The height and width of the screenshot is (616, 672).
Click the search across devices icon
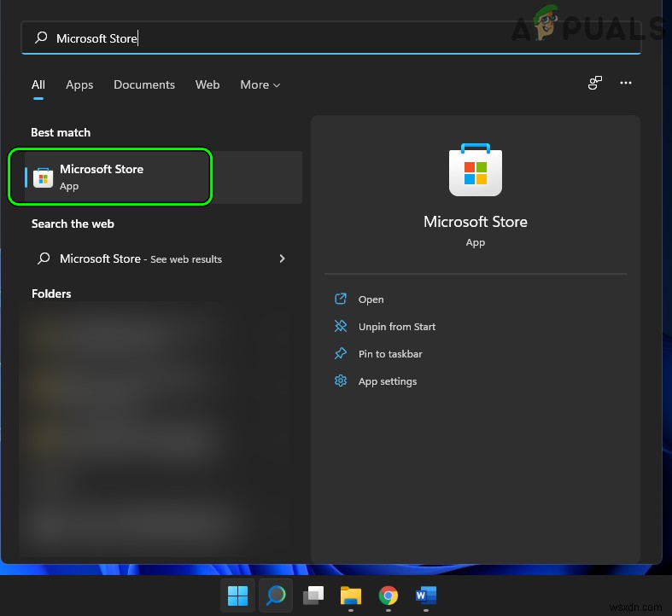coord(595,84)
